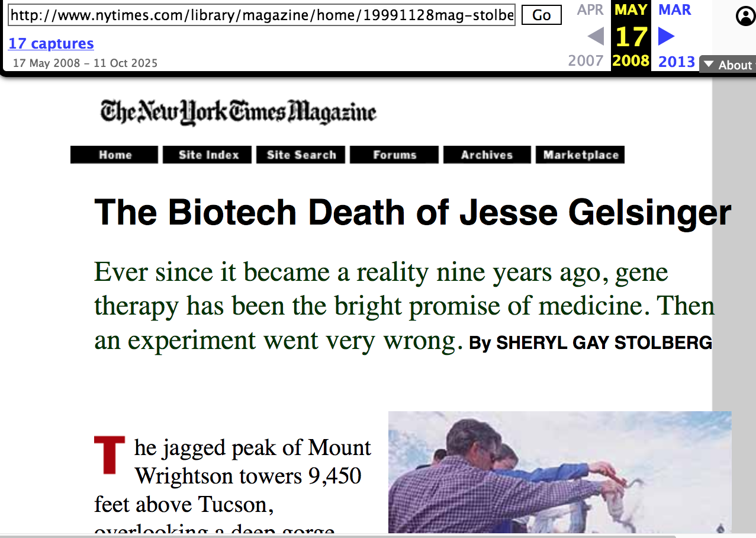Go to previous capture with left arrow
Screen dimensions: 756x538
click(x=595, y=37)
